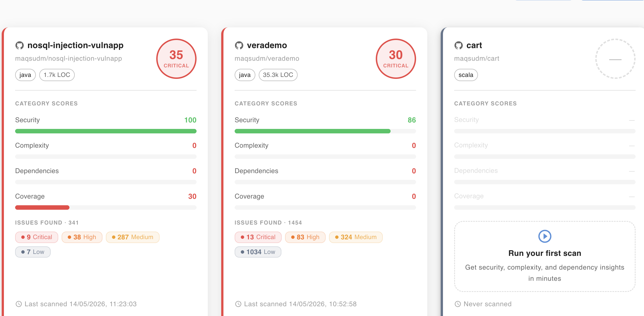The width and height of the screenshot is (644, 316).
Task: Click java tag on nosql-injection-vulnapp card
Action: [25, 75]
